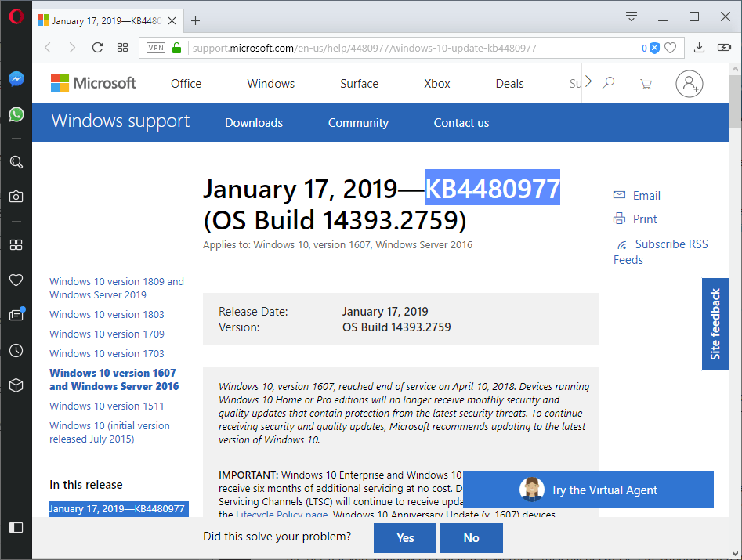The width and height of the screenshot is (742, 560).
Task: Open Speed Dial start page button in toolbar
Action: tap(122, 47)
